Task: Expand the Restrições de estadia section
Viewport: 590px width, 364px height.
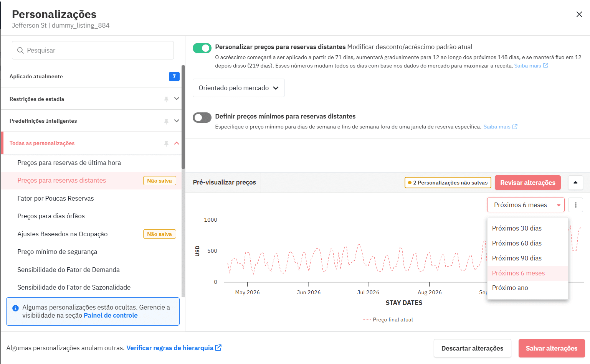Action: (x=177, y=99)
